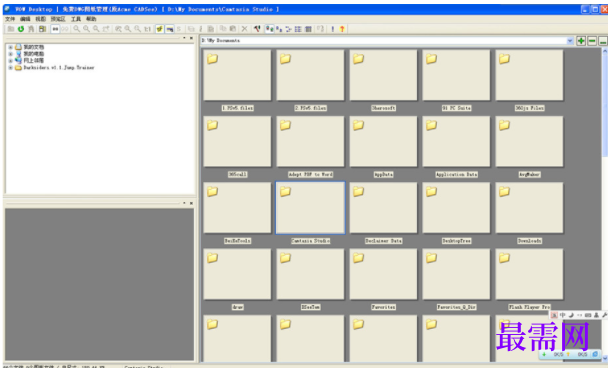Expand the Darksiders v1.1 Trainer tree node
Viewport: 608px width, 368px height.
pos(10,67)
